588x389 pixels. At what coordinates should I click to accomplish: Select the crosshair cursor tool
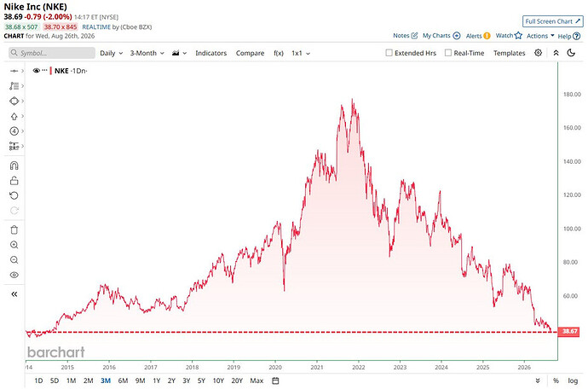(x=14, y=71)
